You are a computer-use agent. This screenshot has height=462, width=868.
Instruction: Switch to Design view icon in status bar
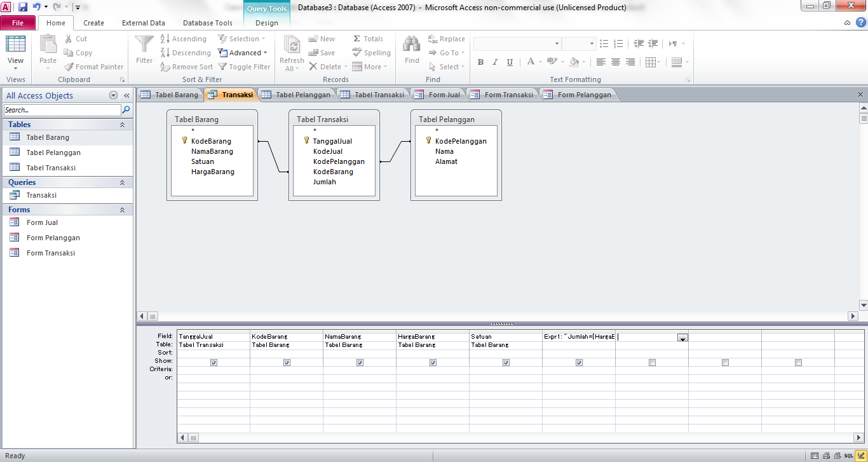(860, 456)
